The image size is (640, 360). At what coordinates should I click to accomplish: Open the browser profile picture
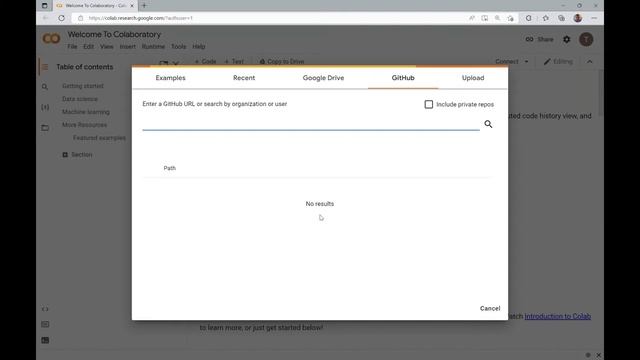[578, 18]
